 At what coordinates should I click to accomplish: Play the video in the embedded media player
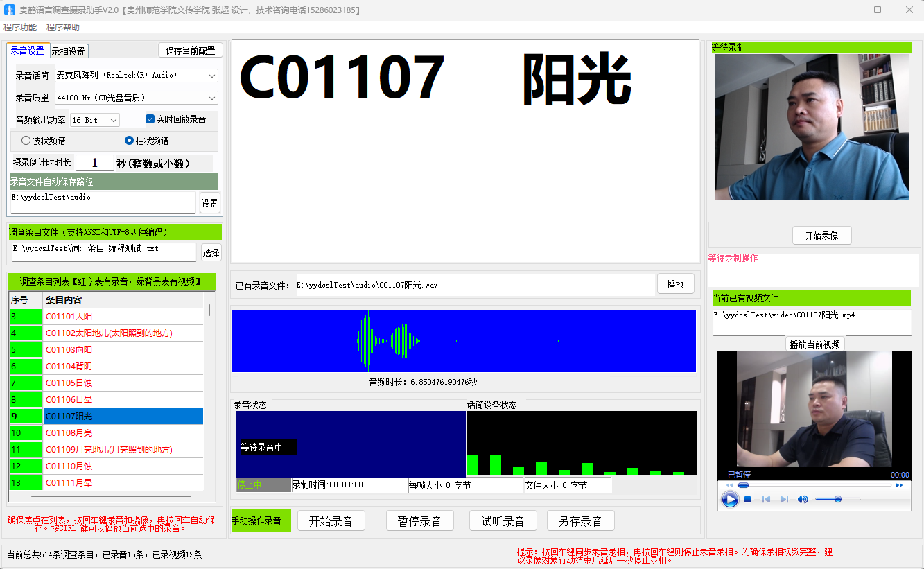pos(729,499)
